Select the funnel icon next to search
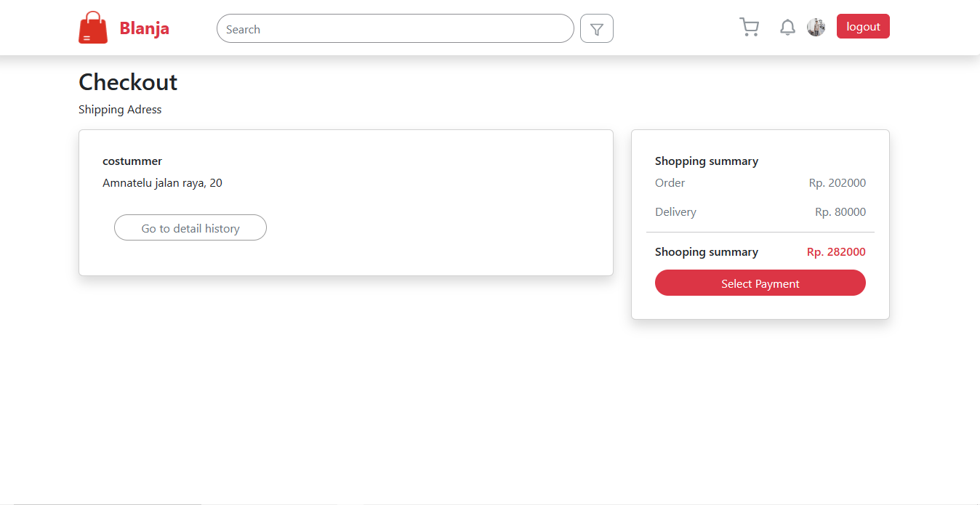This screenshot has height=505, width=980. click(x=596, y=28)
